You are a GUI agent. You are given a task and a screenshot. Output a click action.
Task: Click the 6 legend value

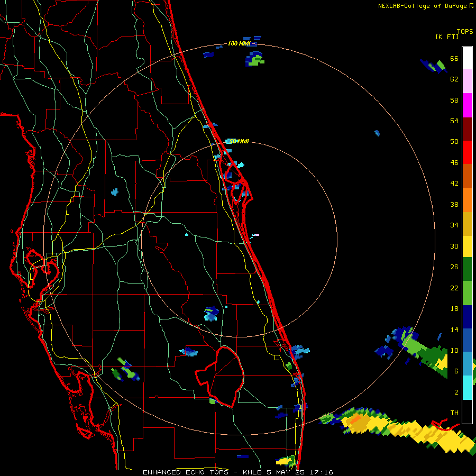456,371
